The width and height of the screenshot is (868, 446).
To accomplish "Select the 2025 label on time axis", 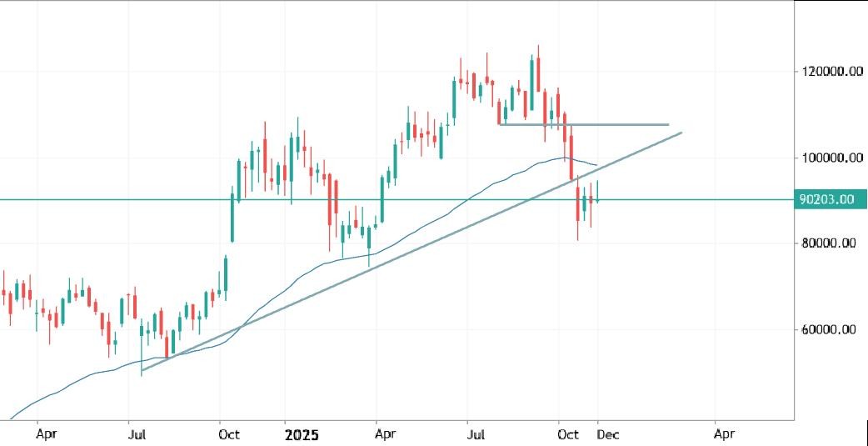I will click(x=302, y=434).
